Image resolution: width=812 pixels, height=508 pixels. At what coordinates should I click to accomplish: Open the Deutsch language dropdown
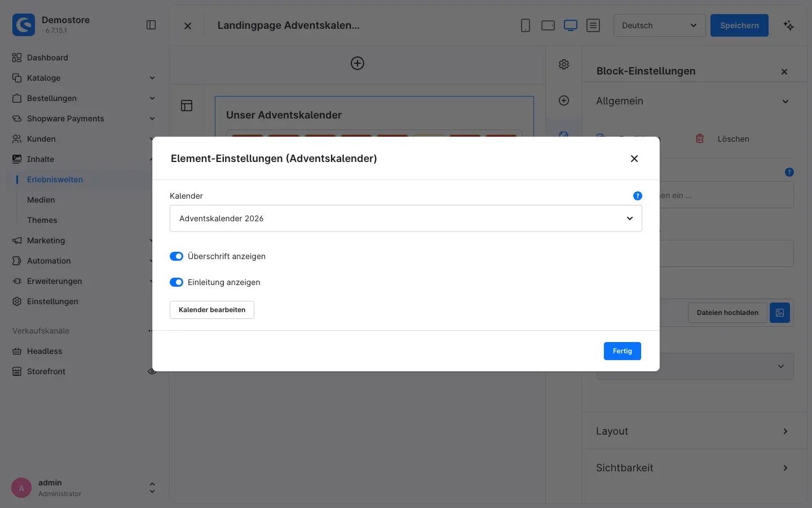(x=660, y=25)
